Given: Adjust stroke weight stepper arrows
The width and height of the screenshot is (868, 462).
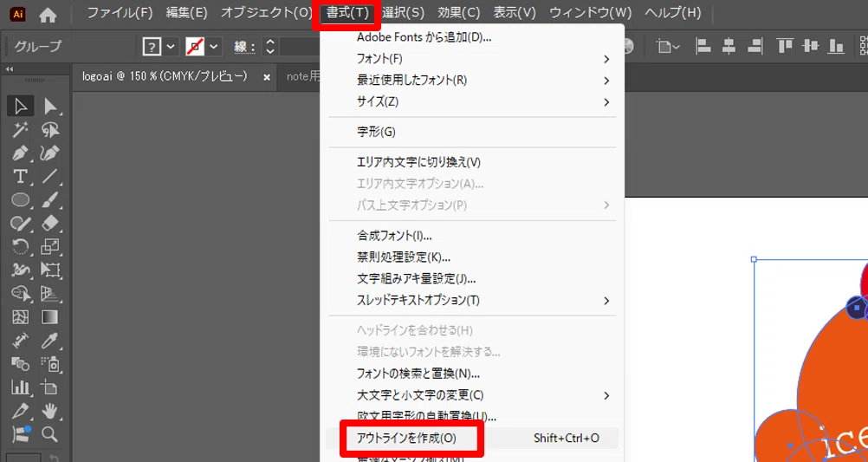Looking at the screenshot, I should point(269,47).
